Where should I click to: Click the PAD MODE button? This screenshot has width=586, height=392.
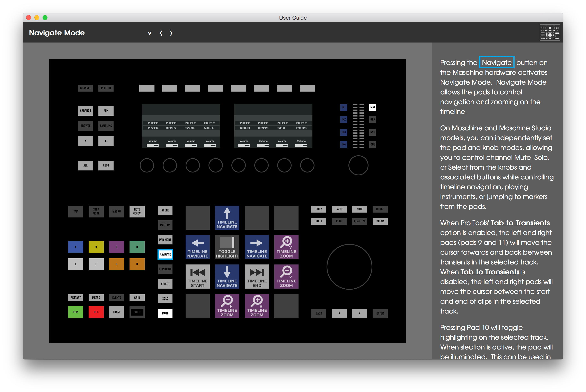165,240
